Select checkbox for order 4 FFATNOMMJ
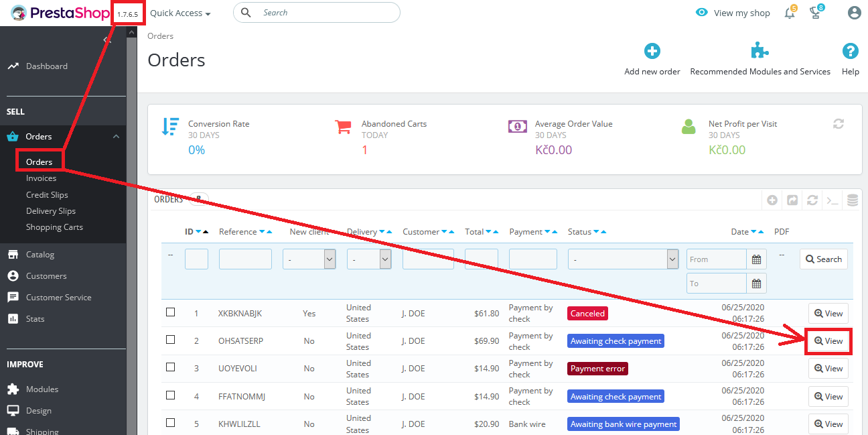Image resolution: width=868 pixels, height=435 pixels. click(x=170, y=395)
